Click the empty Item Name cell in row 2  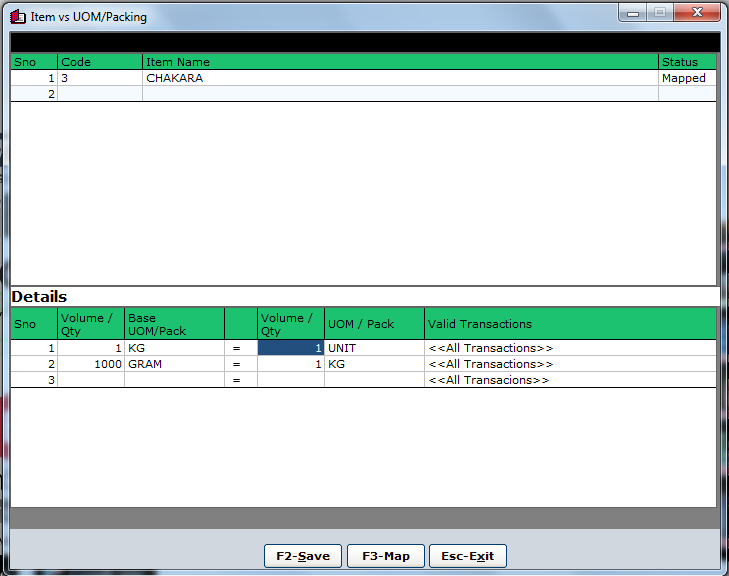coord(400,94)
